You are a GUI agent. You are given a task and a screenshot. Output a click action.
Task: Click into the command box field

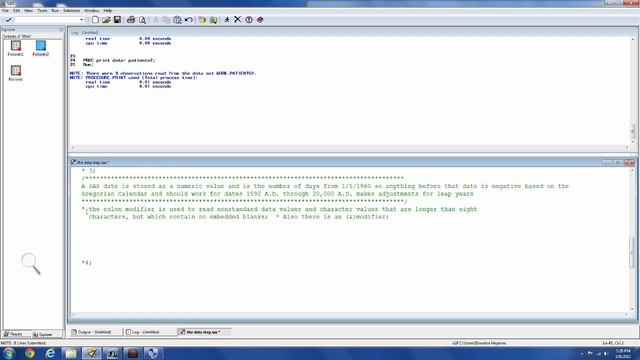point(47,20)
